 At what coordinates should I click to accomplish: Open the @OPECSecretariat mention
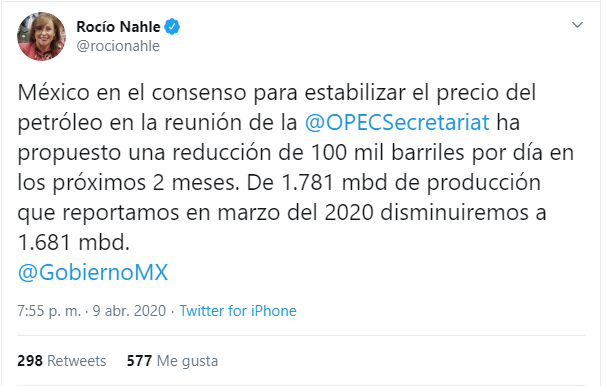[x=397, y=122]
